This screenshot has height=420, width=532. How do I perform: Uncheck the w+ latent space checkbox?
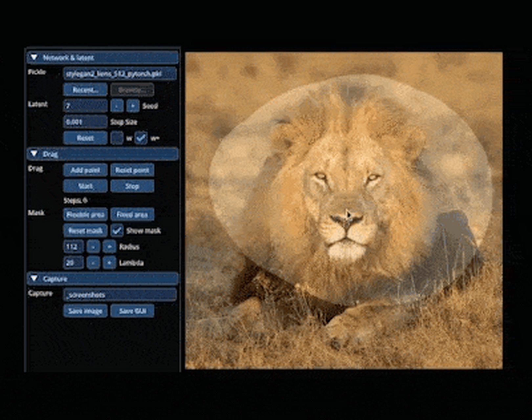coord(141,138)
